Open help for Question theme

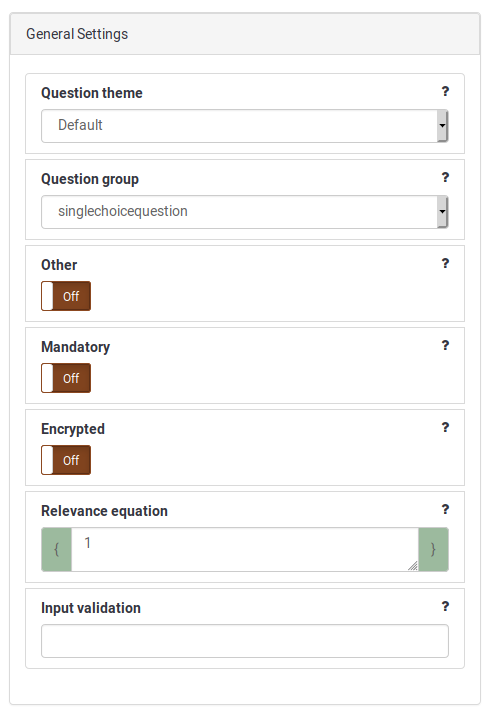point(445,92)
